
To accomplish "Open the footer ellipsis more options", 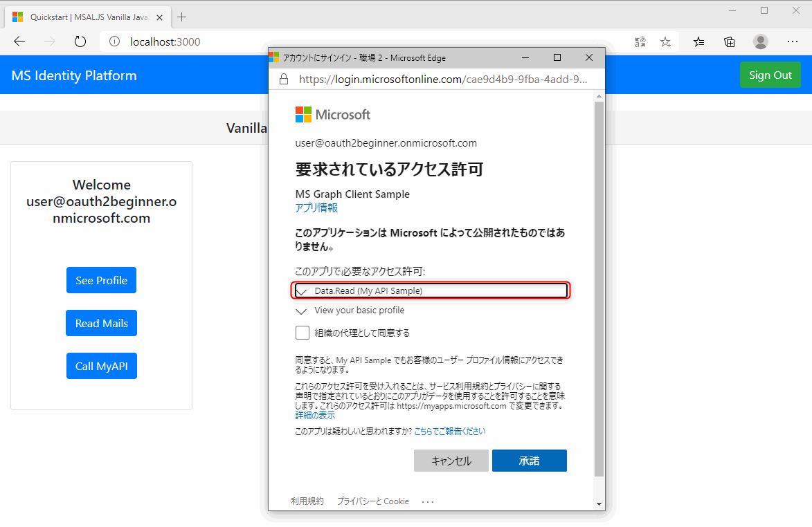I will tap(428, 501).
